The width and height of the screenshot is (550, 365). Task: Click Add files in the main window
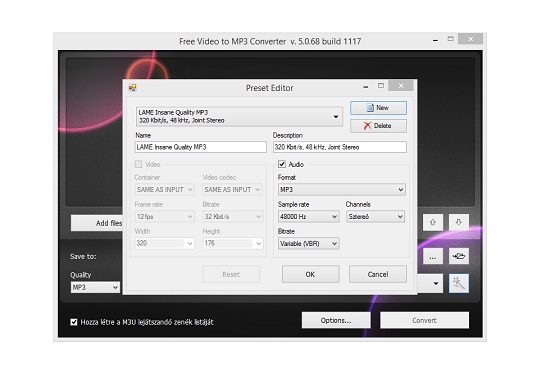97,223
